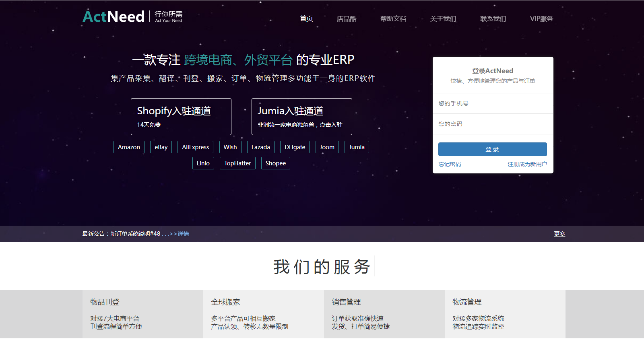
Task: Open the 店品酷 navigation item
Action: click(x=347, y=19)
